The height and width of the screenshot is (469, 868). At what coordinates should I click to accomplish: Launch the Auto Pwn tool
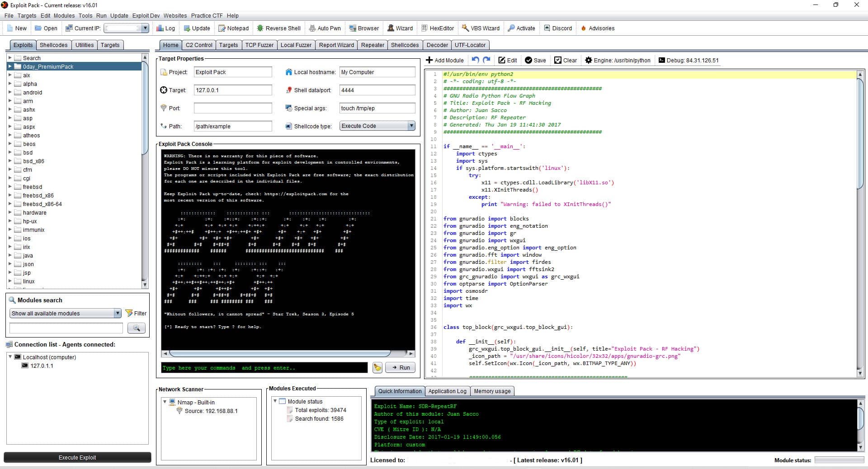(325, 28)
